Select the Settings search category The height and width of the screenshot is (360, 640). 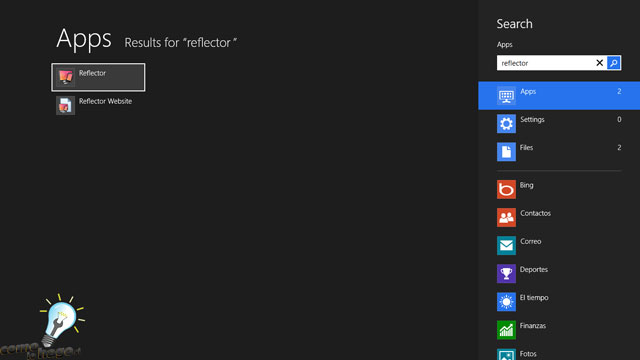pyautogui.click(x=559, y=124)
